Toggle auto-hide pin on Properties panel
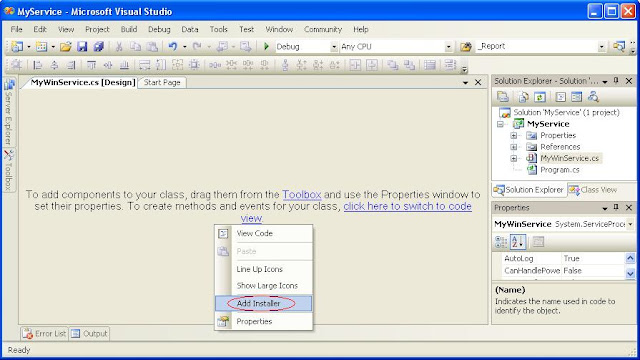The height and width of the screenshot is (360, 640). [616, 207]
